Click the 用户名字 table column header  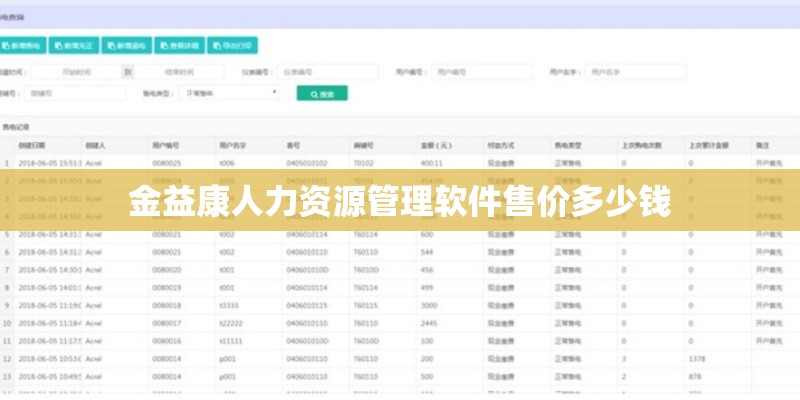coord(233,145)
